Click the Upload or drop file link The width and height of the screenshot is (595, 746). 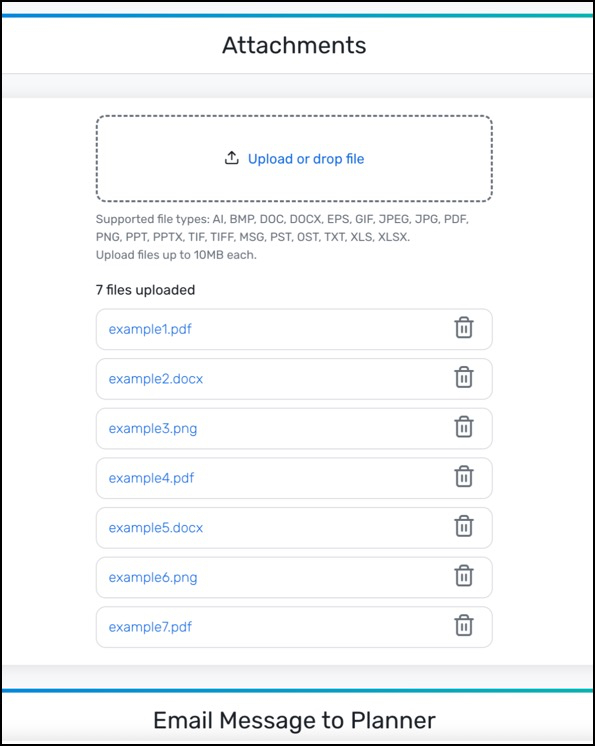(306, 159)
